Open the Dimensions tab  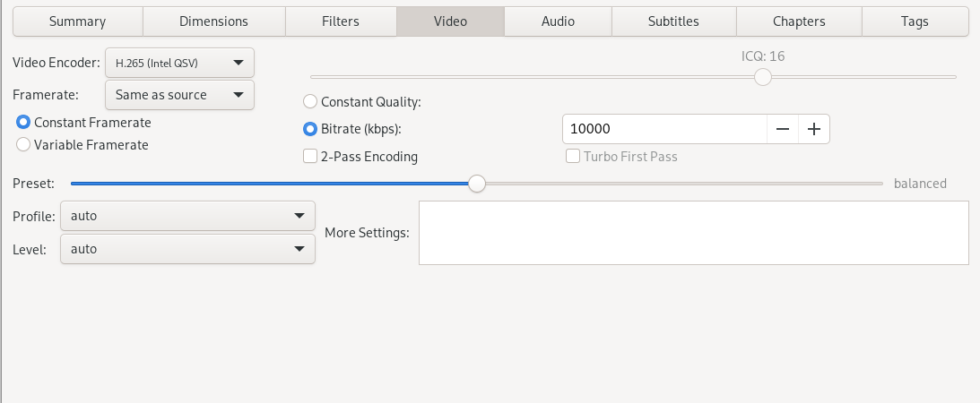point(213,21)
